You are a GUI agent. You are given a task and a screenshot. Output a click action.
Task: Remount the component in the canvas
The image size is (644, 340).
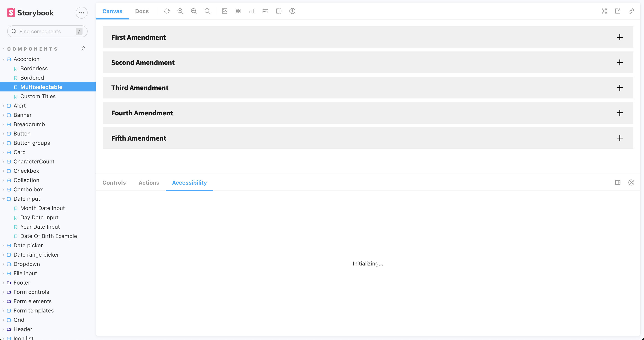(x=167, y=11)
